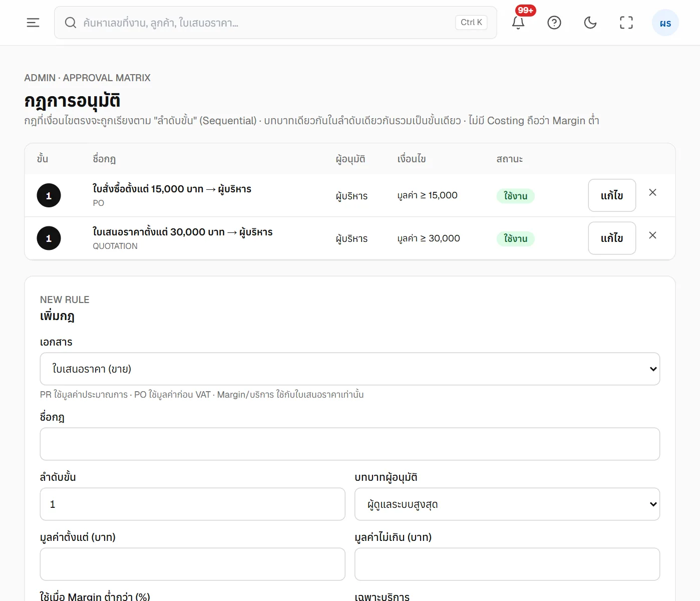Open the user avatar menu

coord(665,23)
